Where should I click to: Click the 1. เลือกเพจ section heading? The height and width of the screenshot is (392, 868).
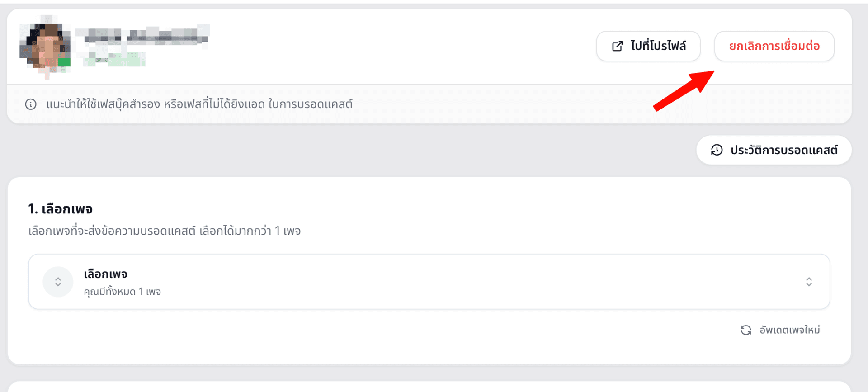[60, 209]
